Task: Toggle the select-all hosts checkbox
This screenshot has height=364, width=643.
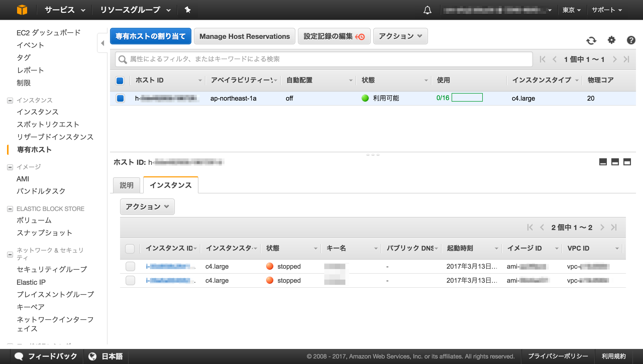Action: (120, 81)
